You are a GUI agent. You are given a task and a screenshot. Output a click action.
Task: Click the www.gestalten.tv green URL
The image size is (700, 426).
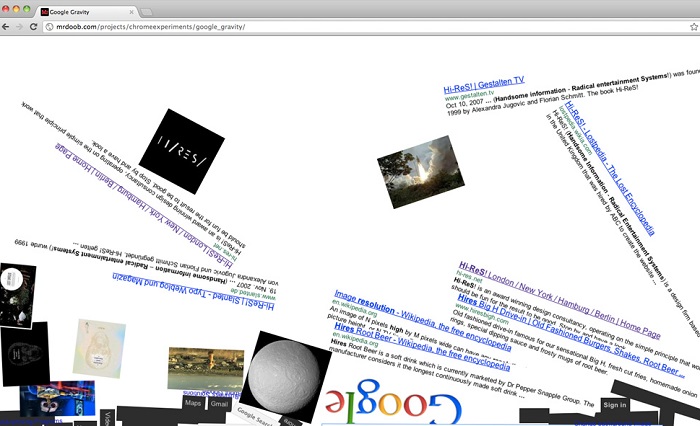click(469, 95)
